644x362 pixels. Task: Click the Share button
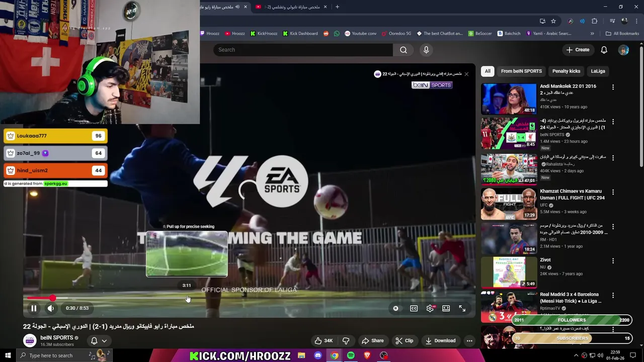(x=372, y=340)
